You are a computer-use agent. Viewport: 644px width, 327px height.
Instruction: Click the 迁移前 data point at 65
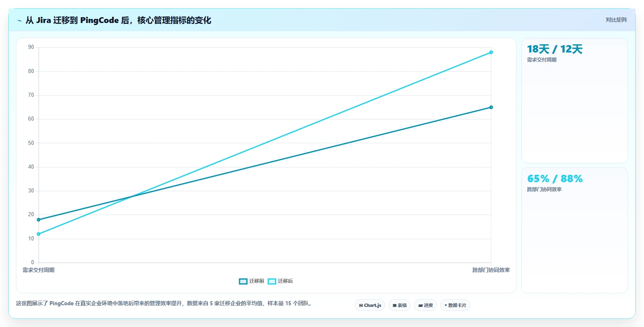coord(491,107)
